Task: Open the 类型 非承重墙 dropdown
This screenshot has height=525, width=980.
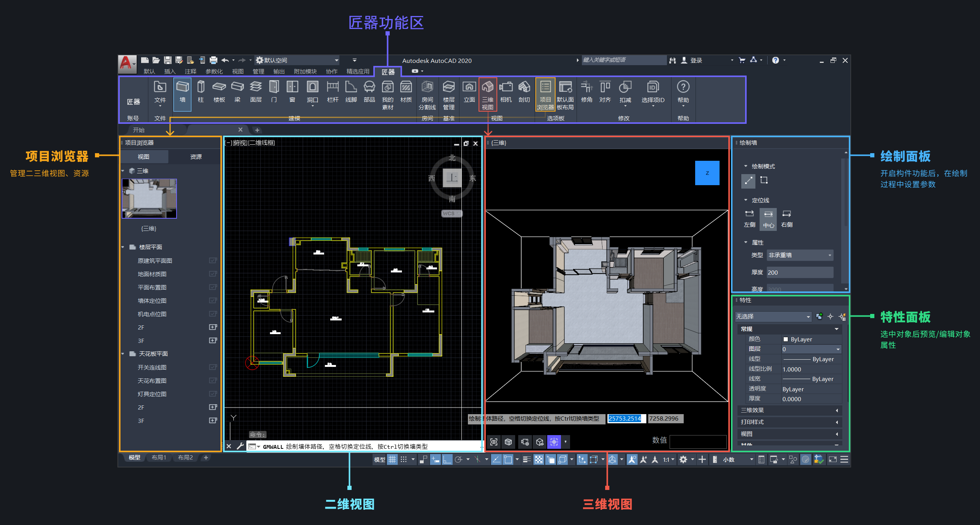Action: click(x=800, y=255)
